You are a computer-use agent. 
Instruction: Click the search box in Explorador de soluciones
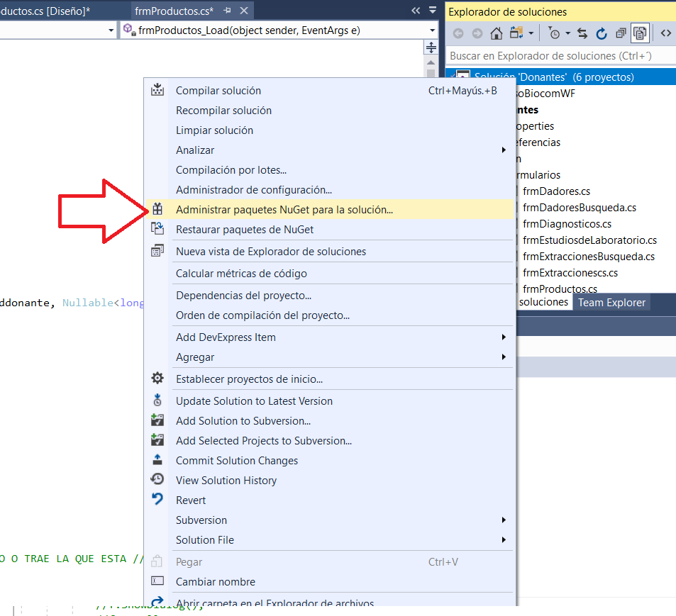(560, 56)
